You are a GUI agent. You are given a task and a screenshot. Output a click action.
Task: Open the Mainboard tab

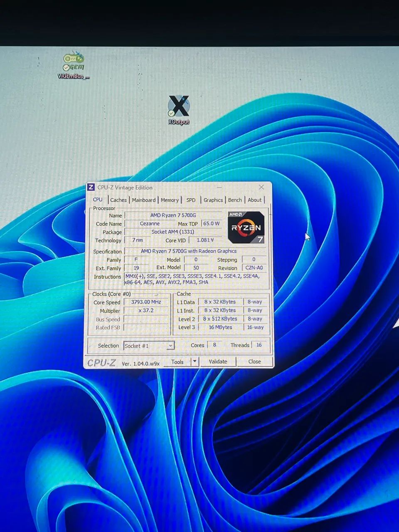coord(144,200)
